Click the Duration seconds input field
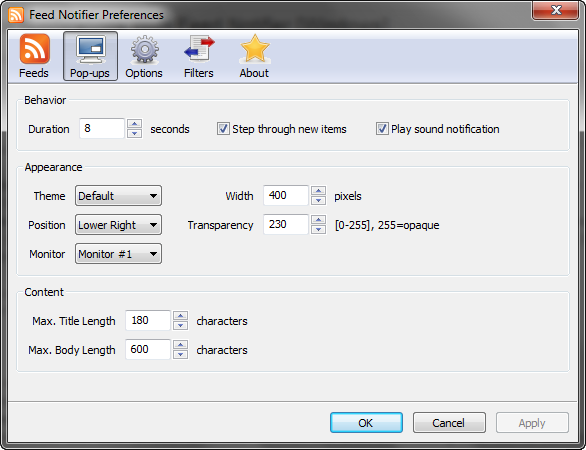Image resolution: width=586 pixels, height=450 pixels. [102, 129]
